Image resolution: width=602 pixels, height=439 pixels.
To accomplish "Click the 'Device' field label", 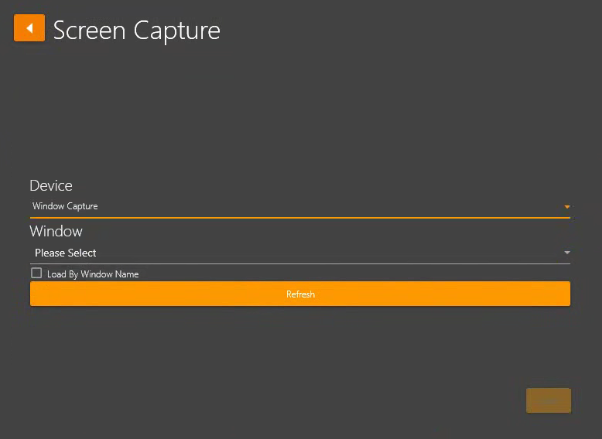I will [x=51, y=186].
